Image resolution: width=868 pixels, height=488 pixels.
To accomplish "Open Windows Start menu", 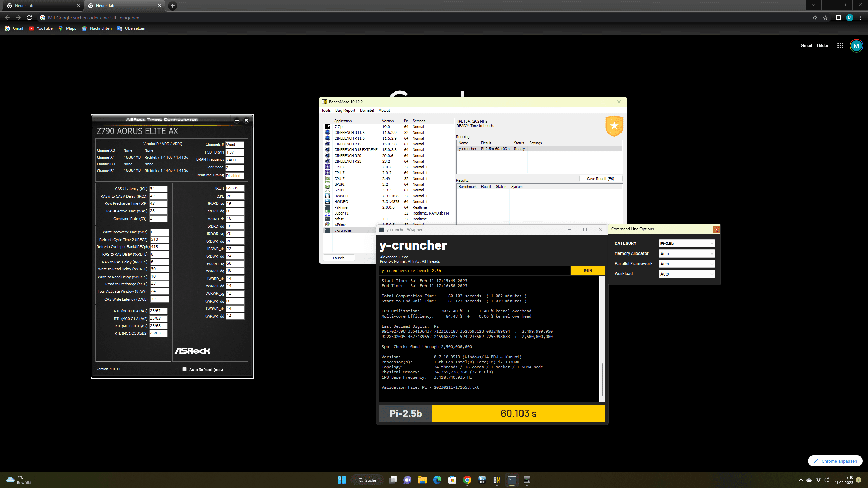I will click(x=341, y=480).
